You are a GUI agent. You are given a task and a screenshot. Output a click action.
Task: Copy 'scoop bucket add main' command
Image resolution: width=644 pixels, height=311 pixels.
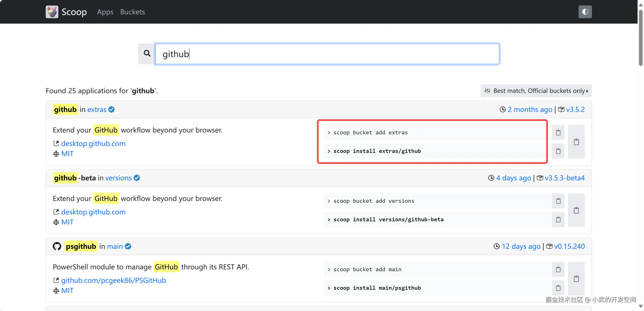tap(558, 269)
